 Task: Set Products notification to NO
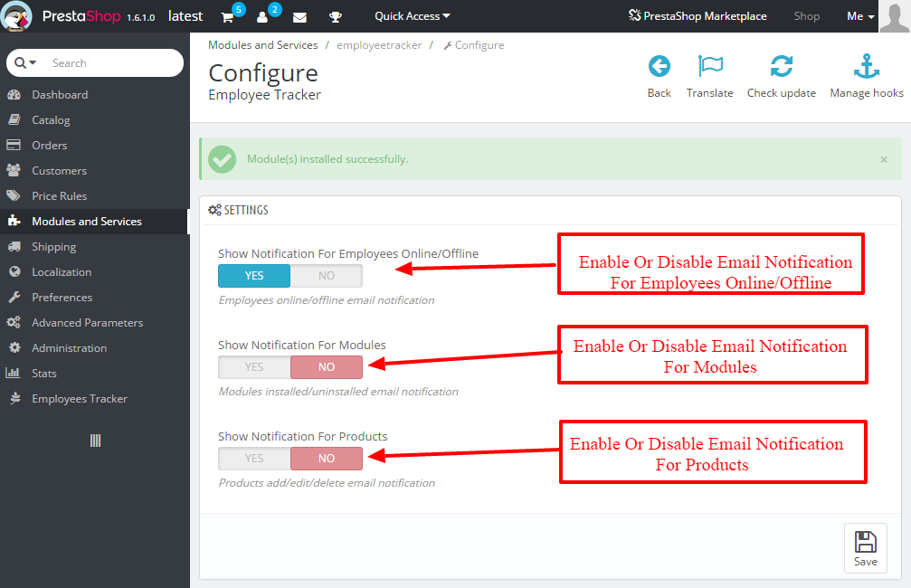[327, 459]
